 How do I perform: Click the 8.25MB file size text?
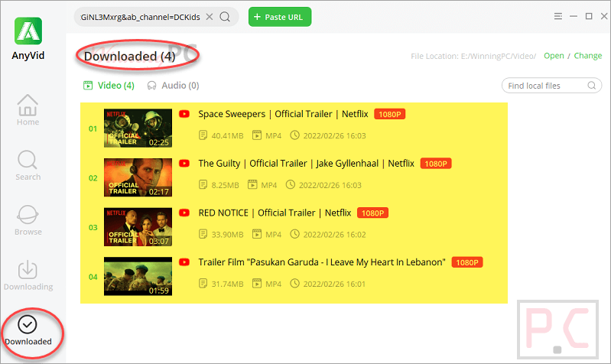point(226,185)
